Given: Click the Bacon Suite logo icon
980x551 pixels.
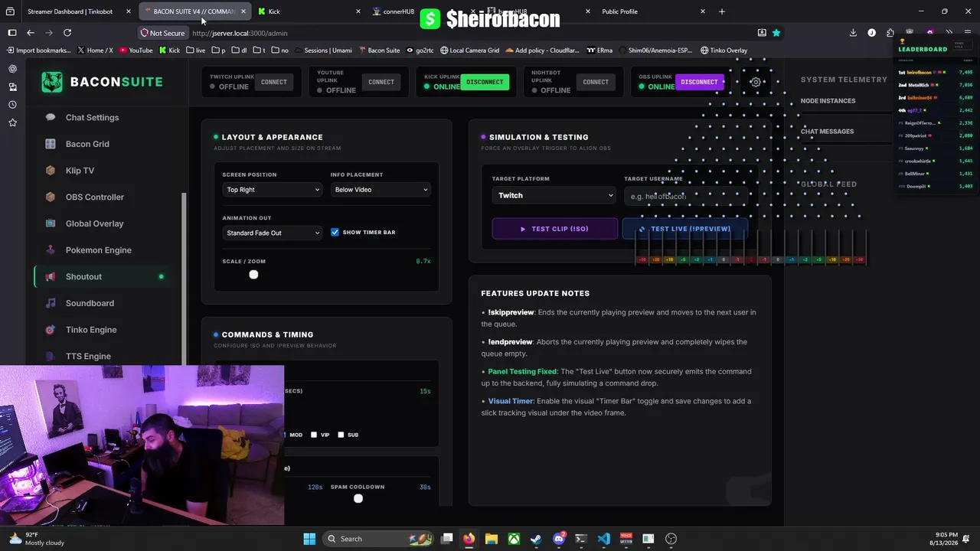Looking at the screenshot, I should point(52,82).
